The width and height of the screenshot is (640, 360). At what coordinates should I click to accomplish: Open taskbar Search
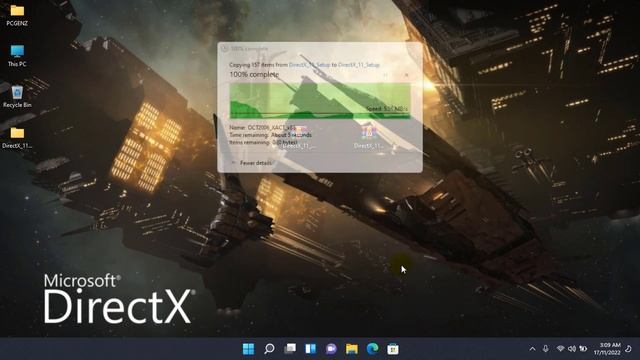tap(269, 349)
